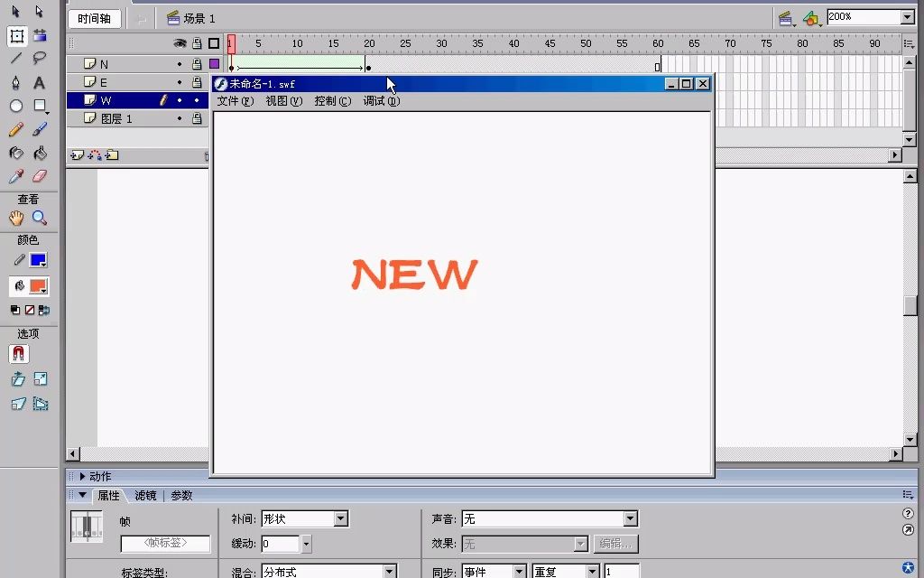Viewport: 924px width, 578px height.
Task: Choose the Text tool
Action: [x=41, y=82]
